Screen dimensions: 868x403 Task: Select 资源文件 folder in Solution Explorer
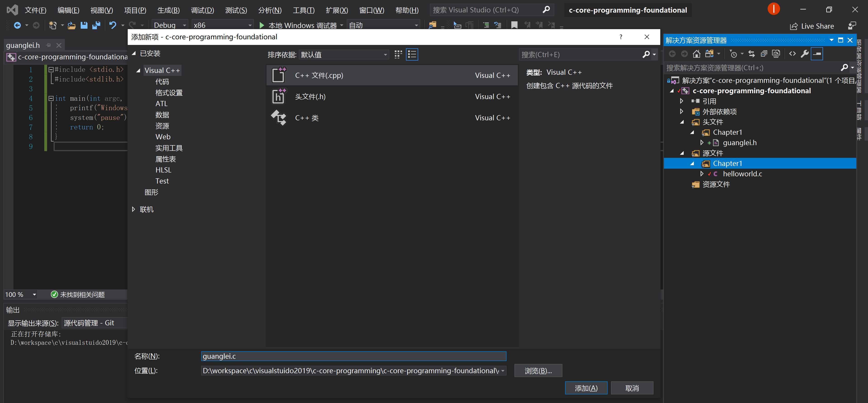coord(716,184)
